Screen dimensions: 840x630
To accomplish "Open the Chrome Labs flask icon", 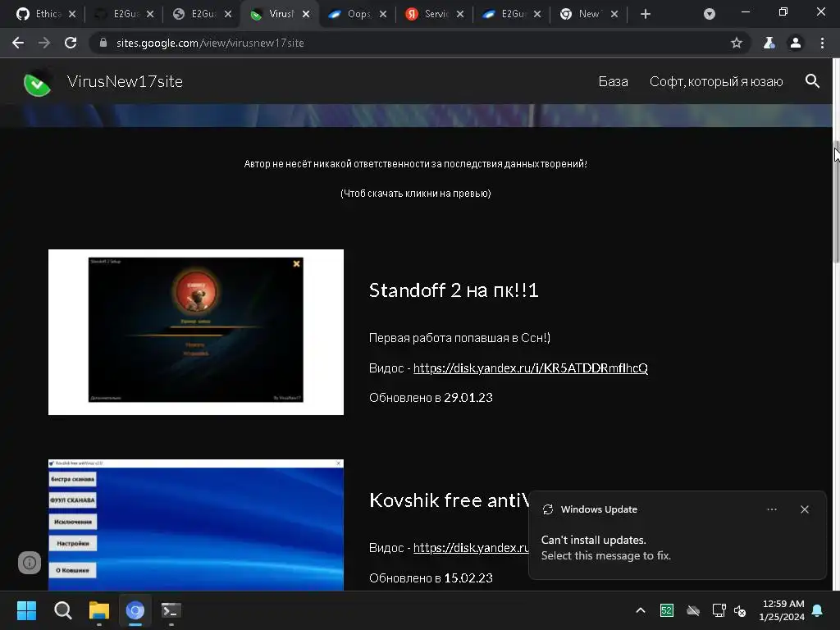I will 769,43.
